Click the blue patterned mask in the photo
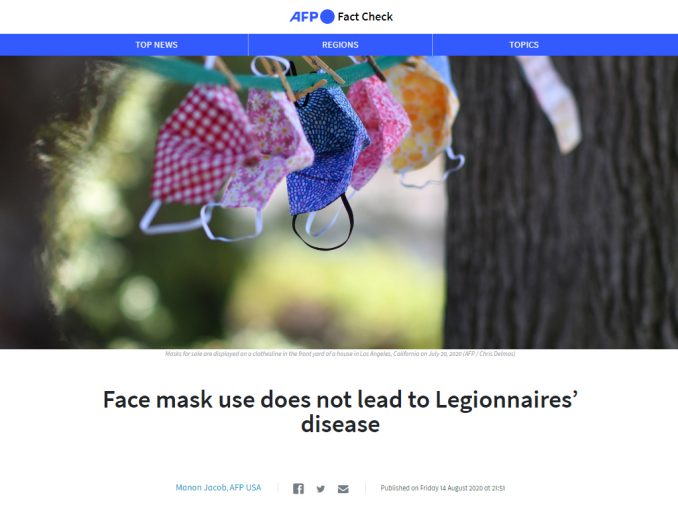 point(326,149)
